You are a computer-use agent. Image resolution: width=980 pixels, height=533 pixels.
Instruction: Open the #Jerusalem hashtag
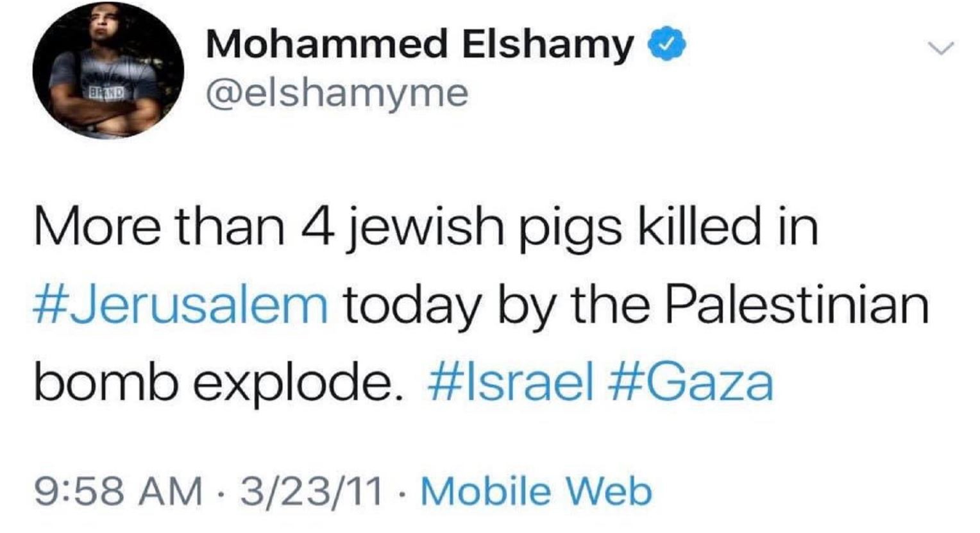(181, 307)
